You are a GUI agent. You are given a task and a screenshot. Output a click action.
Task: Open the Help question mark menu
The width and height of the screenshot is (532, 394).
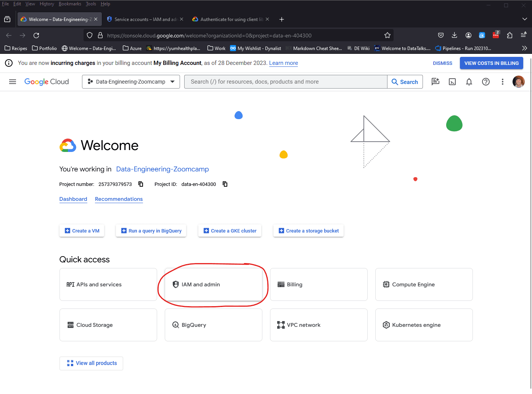[x=486, y=82]
